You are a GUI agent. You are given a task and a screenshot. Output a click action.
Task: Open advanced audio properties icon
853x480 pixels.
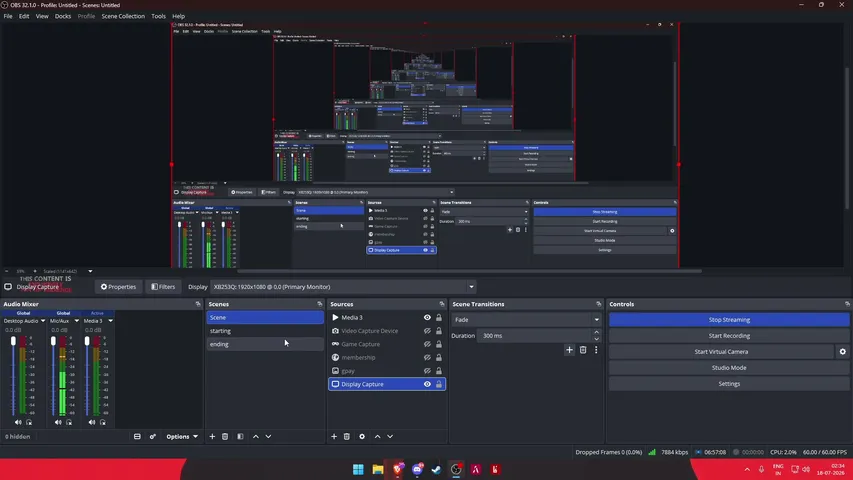click(x=153, y=436)
